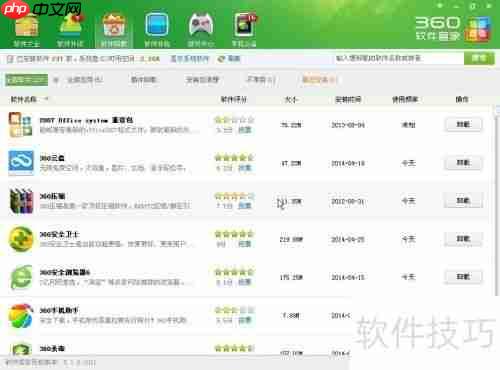500x370 pixels.
Task: Click install date of 360云盘 row
Action: pos(348,163)
